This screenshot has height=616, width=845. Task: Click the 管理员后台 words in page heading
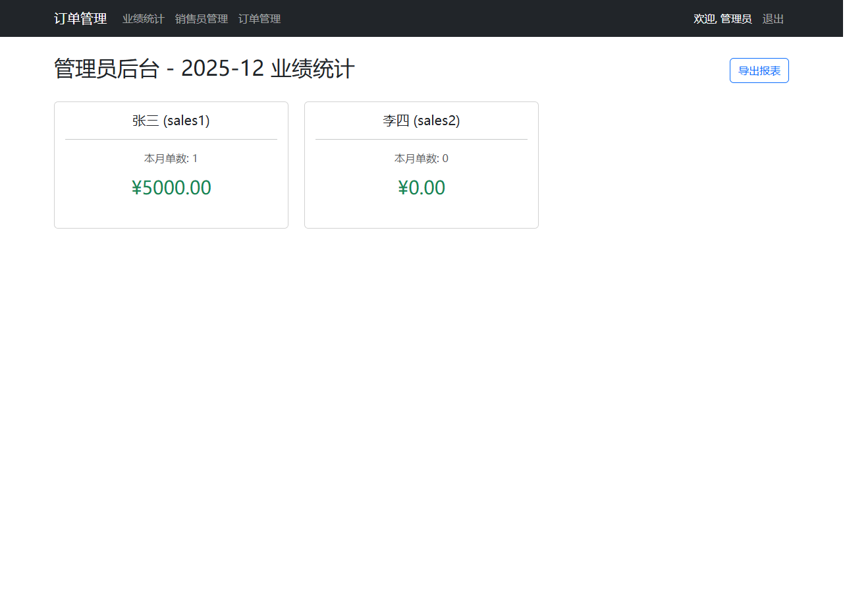(107, 69)
